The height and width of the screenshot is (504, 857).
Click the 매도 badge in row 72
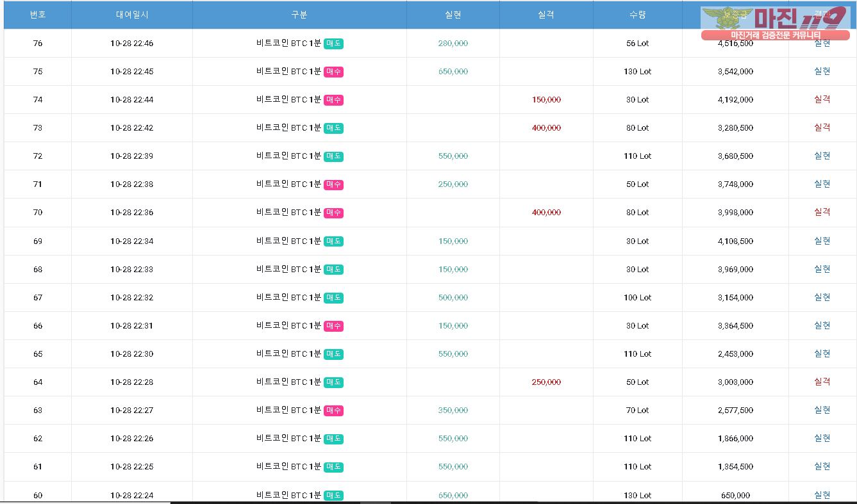point(333,156)
